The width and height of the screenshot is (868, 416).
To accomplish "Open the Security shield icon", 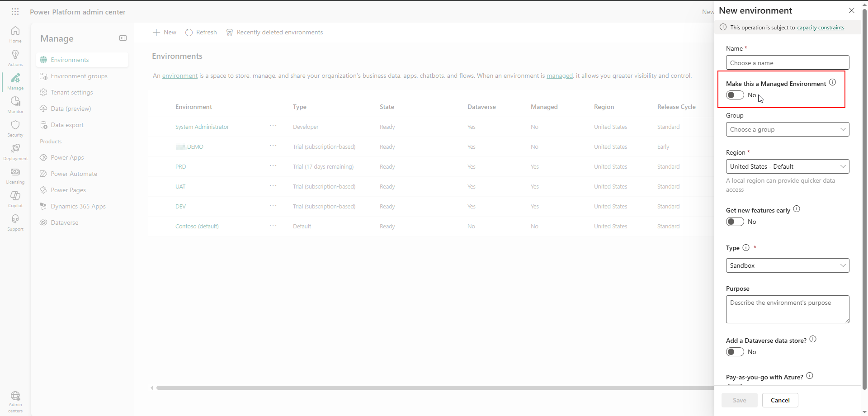I will (x=15, y=128).
